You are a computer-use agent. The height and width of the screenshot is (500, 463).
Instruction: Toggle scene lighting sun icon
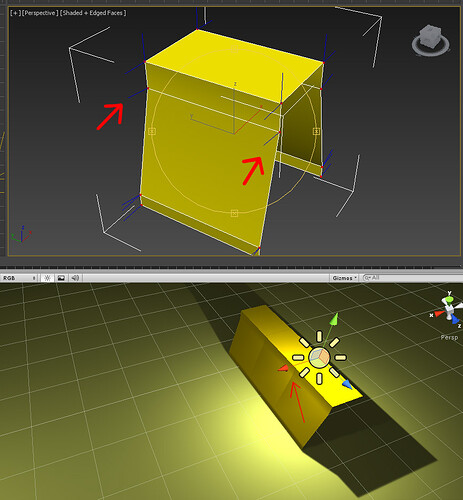(x=47, y=278)
